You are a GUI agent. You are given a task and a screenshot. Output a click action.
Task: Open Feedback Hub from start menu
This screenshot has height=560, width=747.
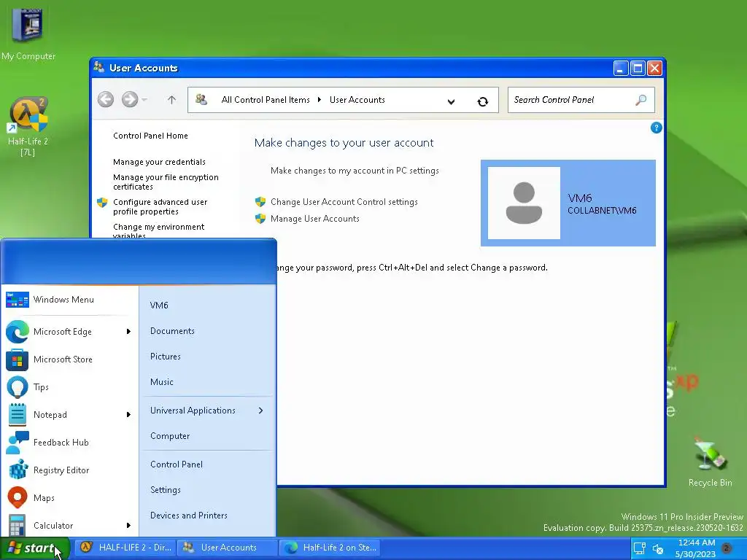[69, 443]
